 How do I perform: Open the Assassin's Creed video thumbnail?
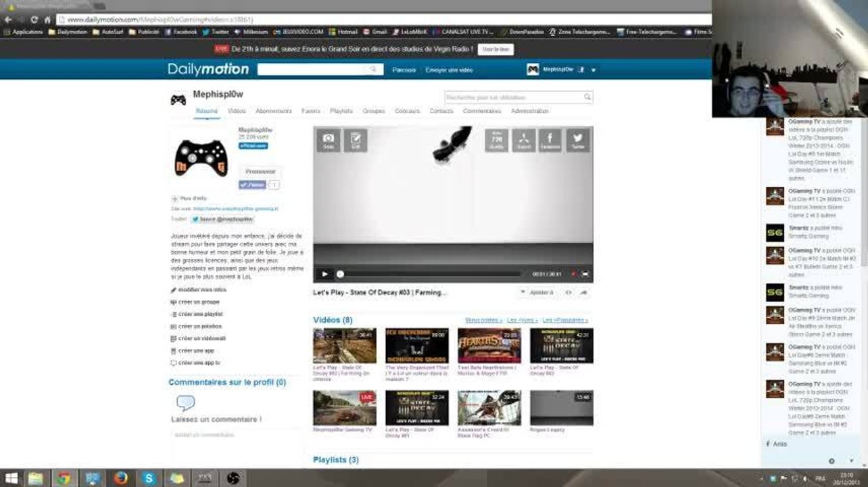[x=489, y=408]
